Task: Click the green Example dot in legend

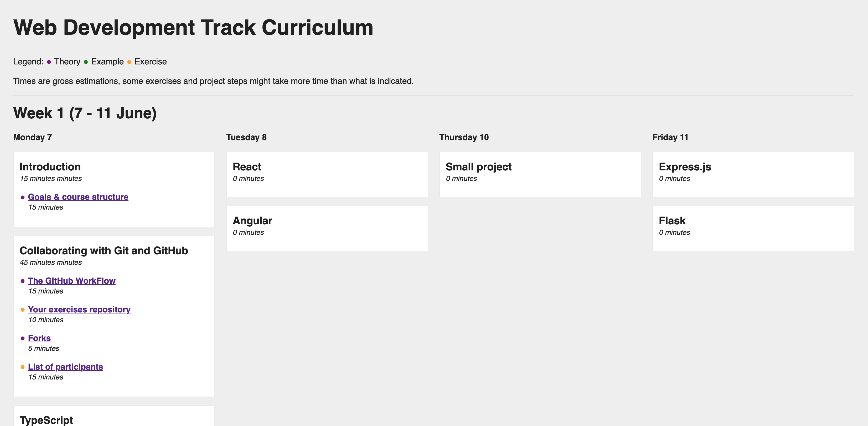Action: click(x=86, y=62)
